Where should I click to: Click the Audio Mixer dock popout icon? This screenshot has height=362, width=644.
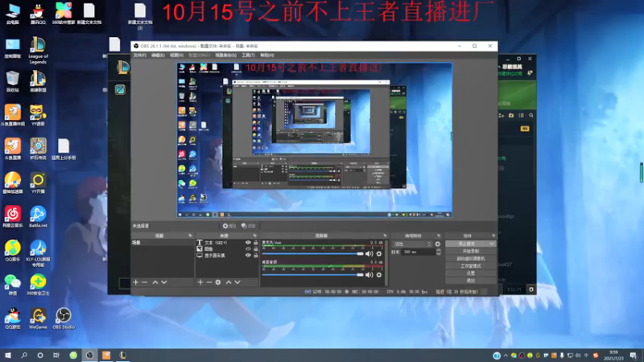pyautogui.click(x=385, y=236)
